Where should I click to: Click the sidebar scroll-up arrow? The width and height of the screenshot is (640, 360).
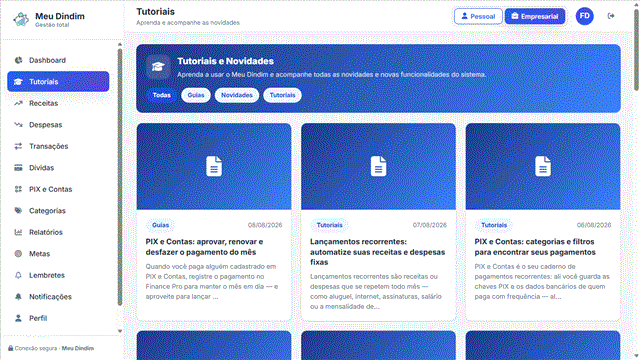[120, 44]
